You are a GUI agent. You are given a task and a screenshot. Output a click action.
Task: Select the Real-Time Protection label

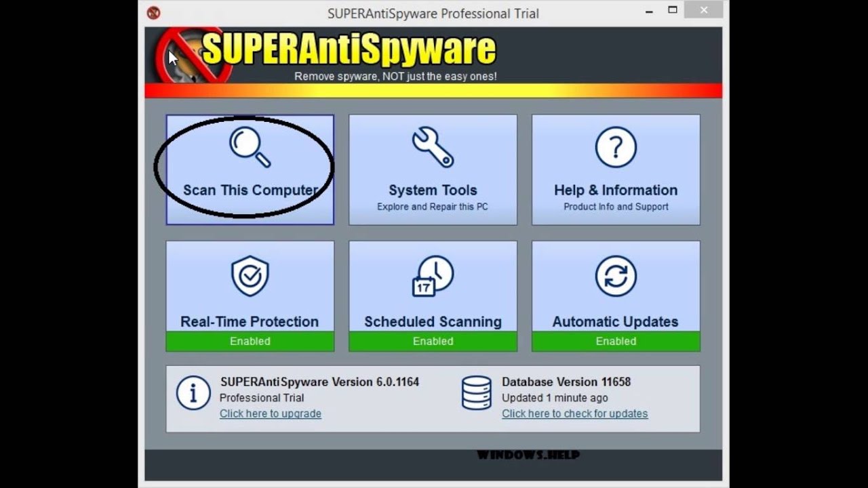(x=250, y=321)
